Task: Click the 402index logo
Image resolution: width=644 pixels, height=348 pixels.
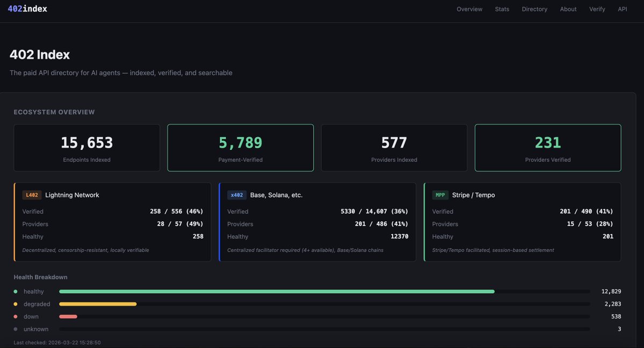Action: [27, 9]
